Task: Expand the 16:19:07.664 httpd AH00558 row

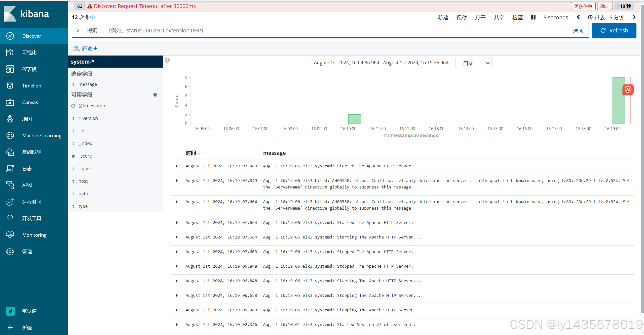Action: (177, 202)
